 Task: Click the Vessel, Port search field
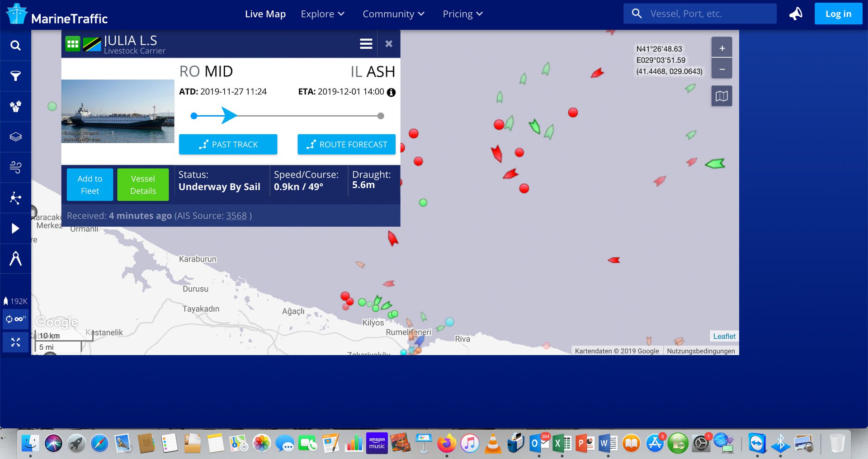(709, 14)
